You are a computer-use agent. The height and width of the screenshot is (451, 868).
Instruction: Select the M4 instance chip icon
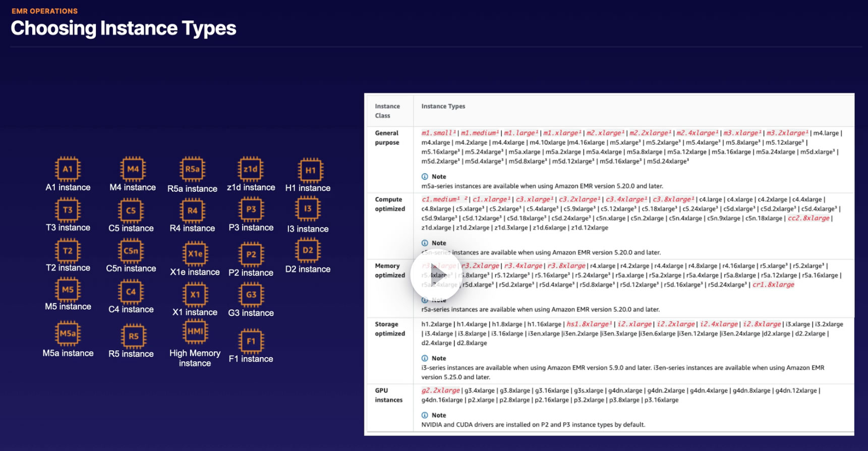(133, 169)
